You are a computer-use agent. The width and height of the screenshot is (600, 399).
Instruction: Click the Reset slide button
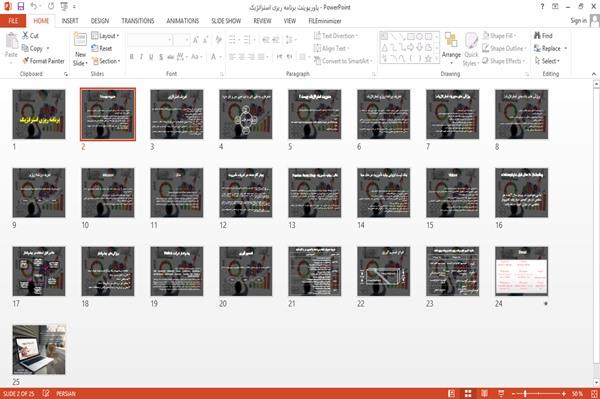(102, 48)
